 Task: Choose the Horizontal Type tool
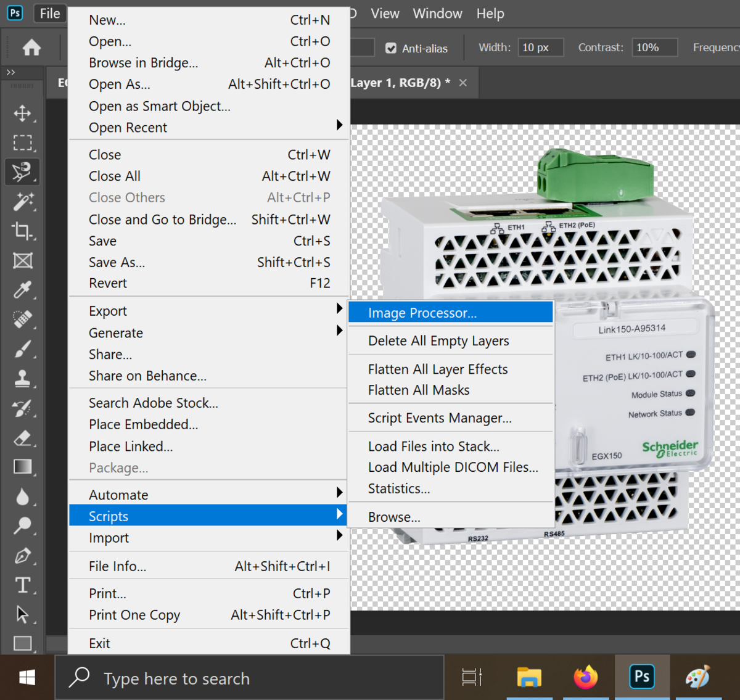pyautogui.click(x=23, y=585)
